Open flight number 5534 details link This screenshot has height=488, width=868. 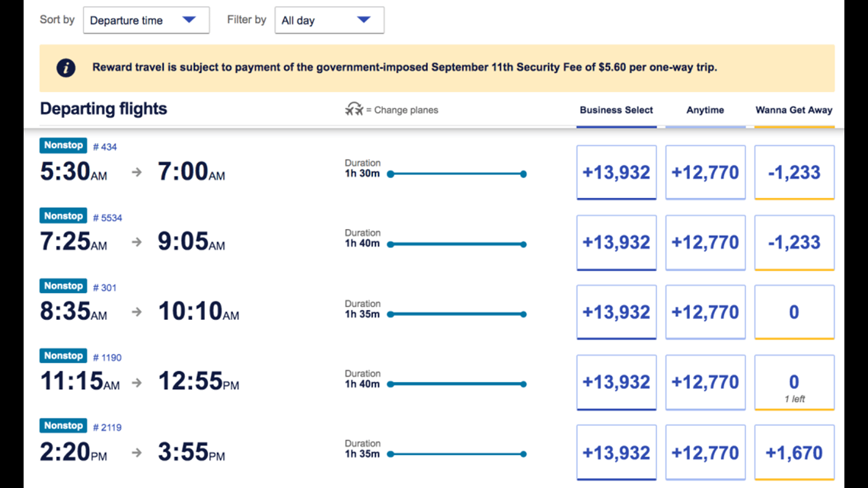tap(107, 218)
